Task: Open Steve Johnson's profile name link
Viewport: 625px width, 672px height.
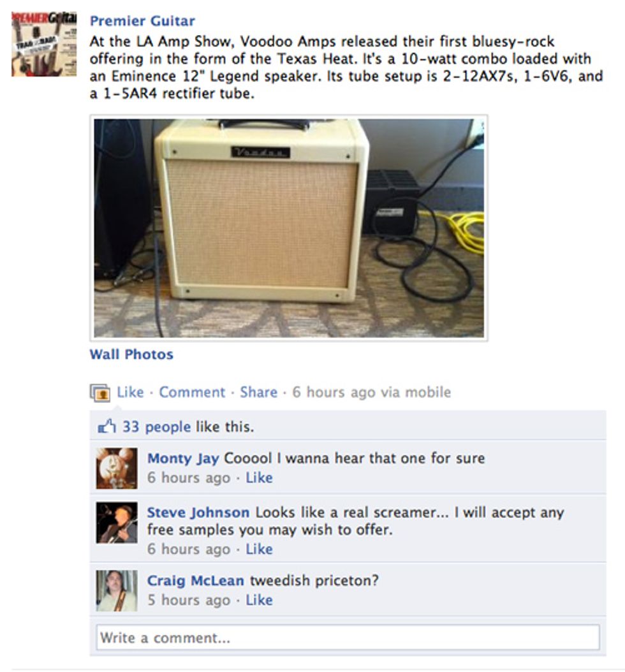Action: (x=198, y=513)
